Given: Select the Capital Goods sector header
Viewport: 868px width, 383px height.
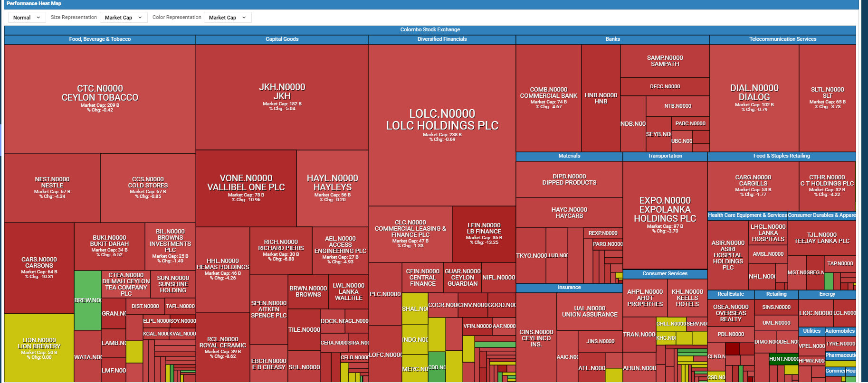Looking at the screenshot, I should pyautogui.click(x=282, y=39).
